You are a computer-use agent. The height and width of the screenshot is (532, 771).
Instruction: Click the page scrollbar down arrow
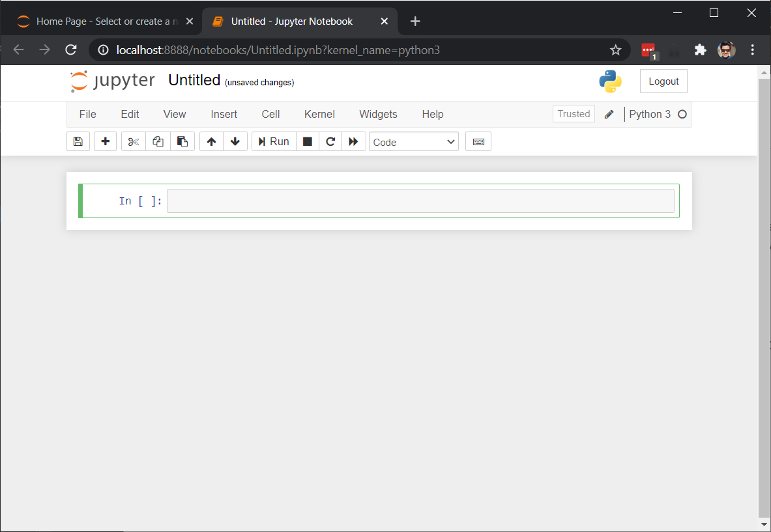tap(764, 524)
